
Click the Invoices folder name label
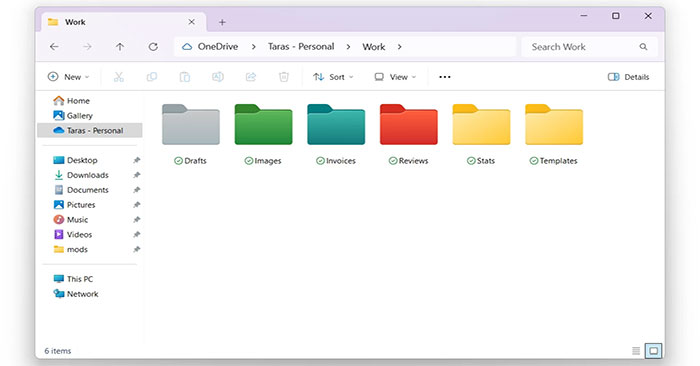[x=341, y=161]
